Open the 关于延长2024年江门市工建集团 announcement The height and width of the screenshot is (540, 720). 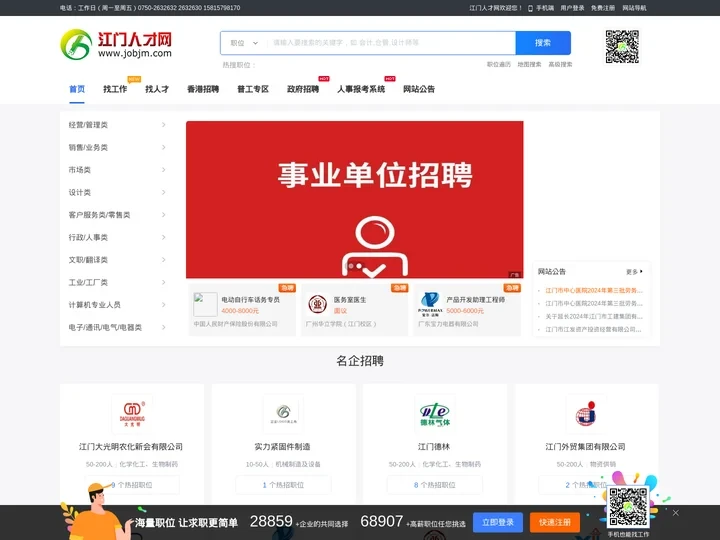pyautogui.click(x=594, y=316)
